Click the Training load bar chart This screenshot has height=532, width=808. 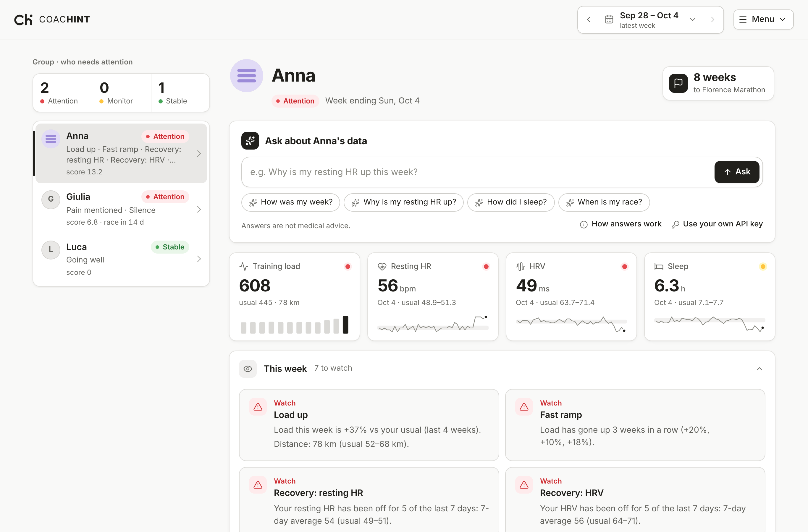point(294,325)
